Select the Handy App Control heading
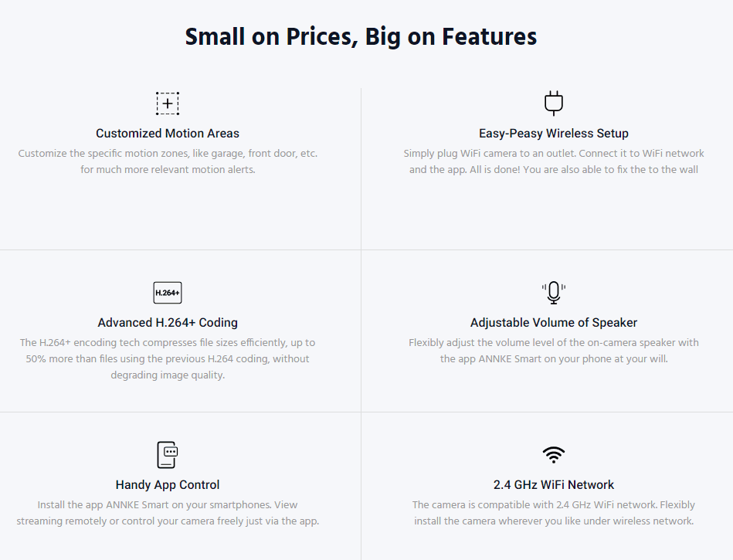The width and height of the screenshot is (733, 560). (x=168, y=485)
